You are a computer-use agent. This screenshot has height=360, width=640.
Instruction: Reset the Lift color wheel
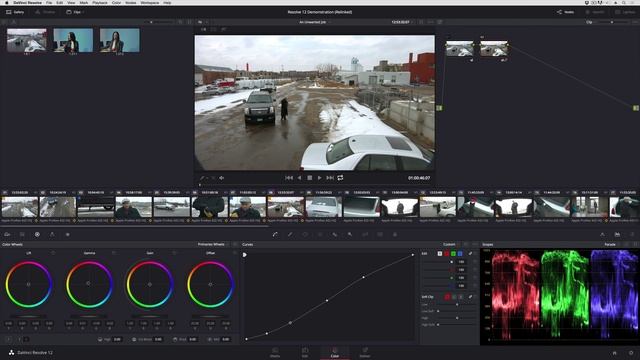[x=53, y=253]
